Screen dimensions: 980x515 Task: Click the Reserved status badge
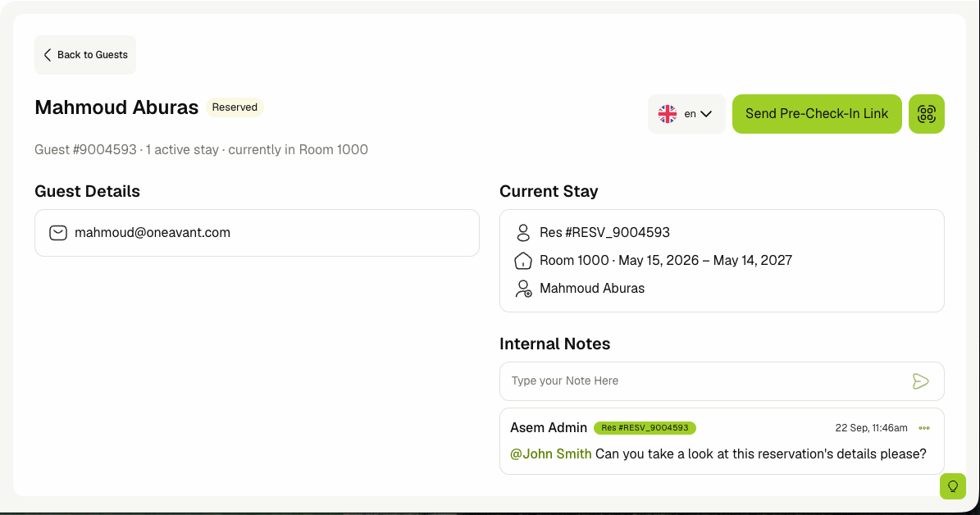[235, 107]
